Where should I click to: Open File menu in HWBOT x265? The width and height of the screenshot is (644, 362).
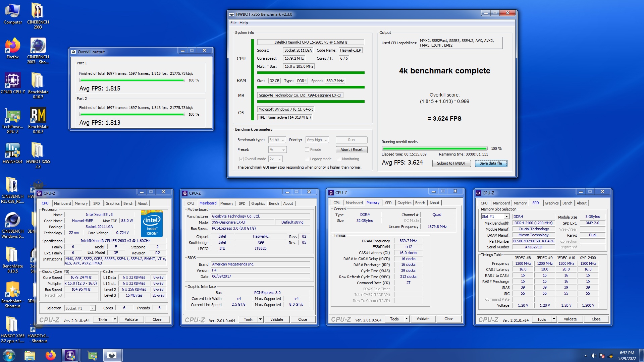tap(233, 23)
